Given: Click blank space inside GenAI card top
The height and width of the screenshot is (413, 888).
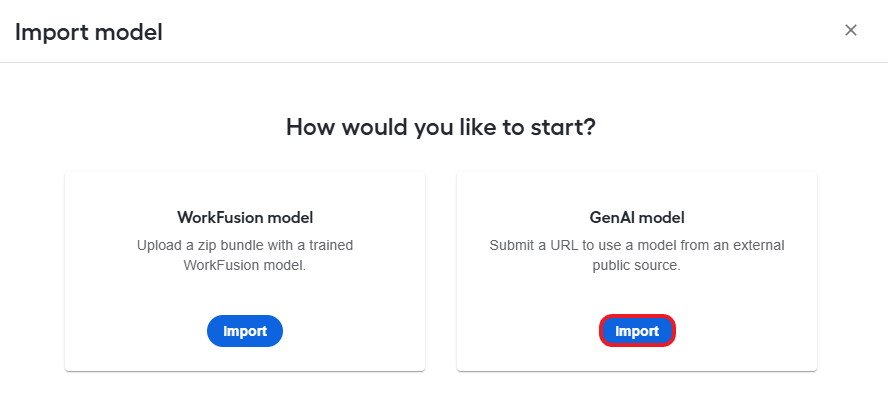Looking at the screenshot, I should click(x=637, y=190).
